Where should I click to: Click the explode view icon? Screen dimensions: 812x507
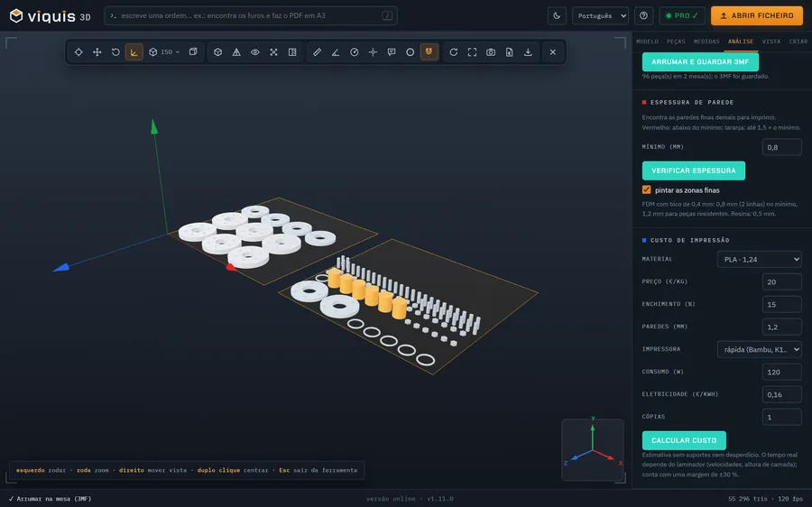click(x=274, y=51)
